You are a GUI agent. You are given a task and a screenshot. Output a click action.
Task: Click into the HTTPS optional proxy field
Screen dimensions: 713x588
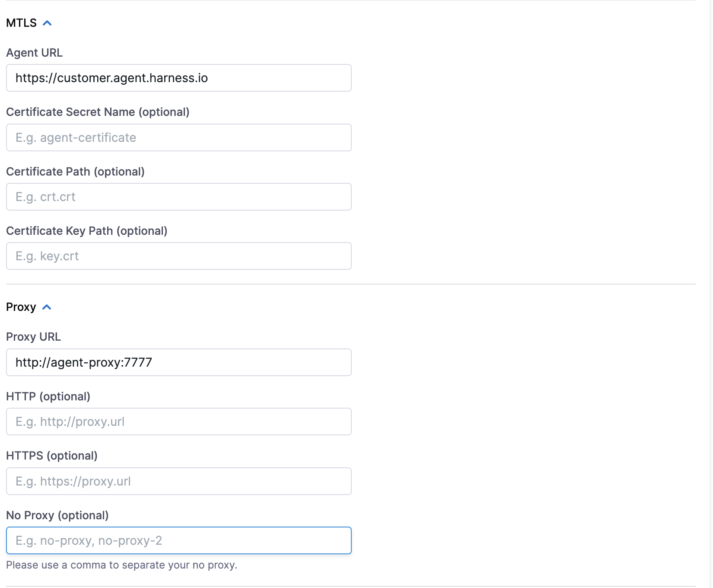(x=178, y=481)
